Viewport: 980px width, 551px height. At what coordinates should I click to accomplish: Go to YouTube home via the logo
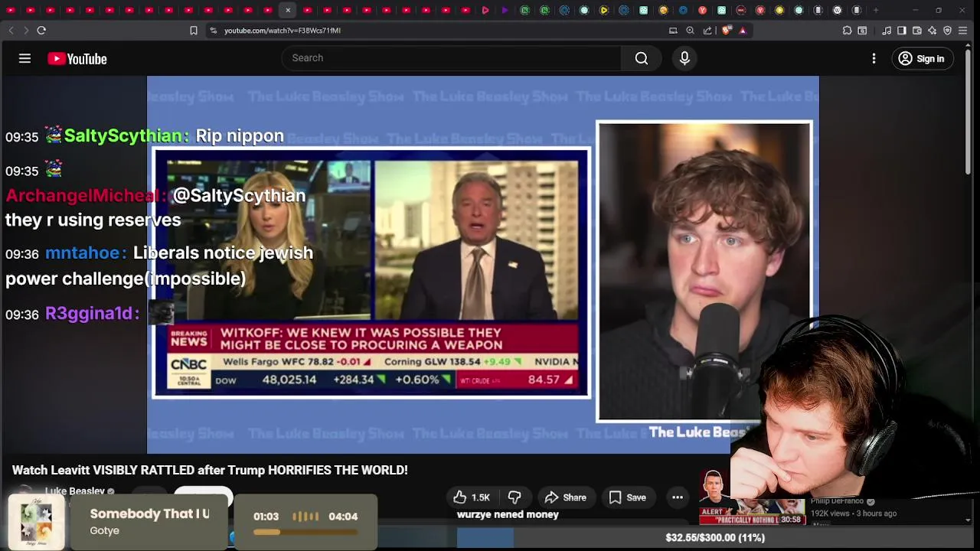77,59
